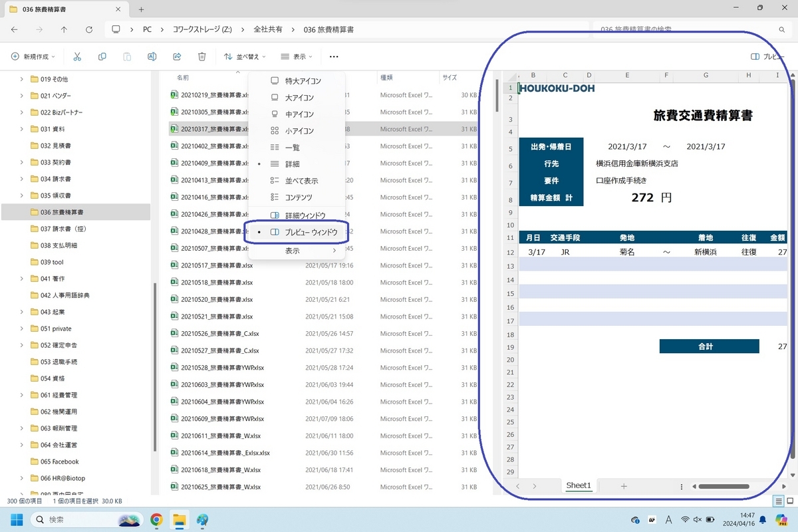Viewport: 798px width, 532px height.
Task: Click the preview horizontal scrollbar
Action: [x=724, y=486]
